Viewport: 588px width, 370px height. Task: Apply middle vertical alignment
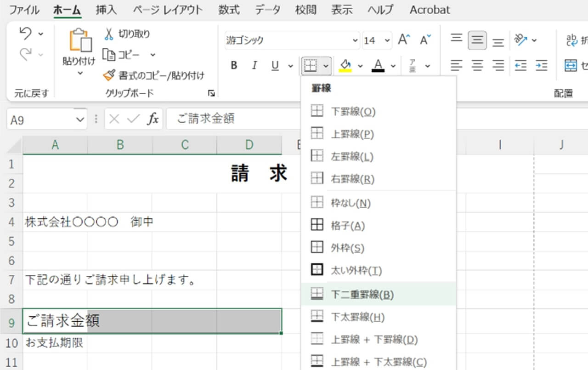click(x=477, y=40)
